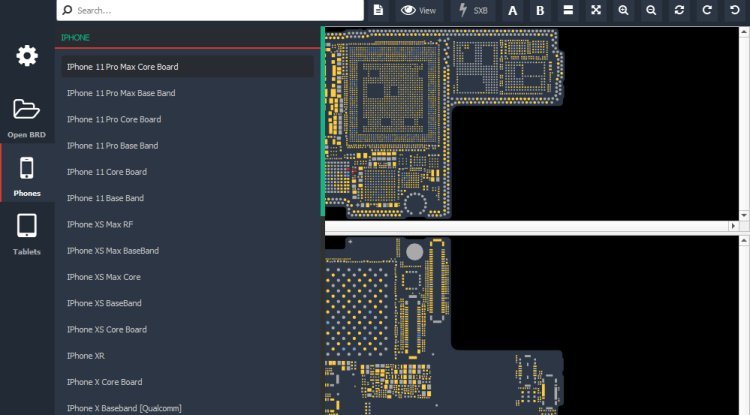Screen dimensions: 750x415
Task: Click the document file icon in toolbar
Action: click(x=378, y=10)
